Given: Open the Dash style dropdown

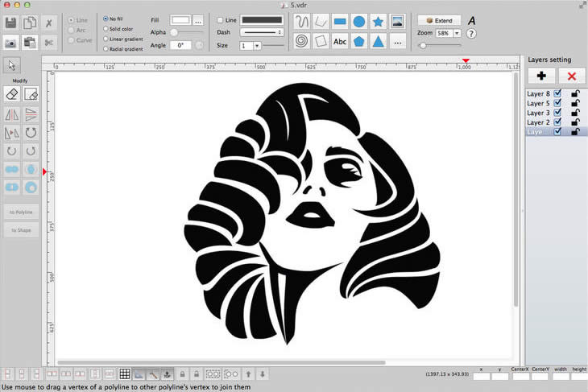Looking at the screenshot, I should click(262, 33).
